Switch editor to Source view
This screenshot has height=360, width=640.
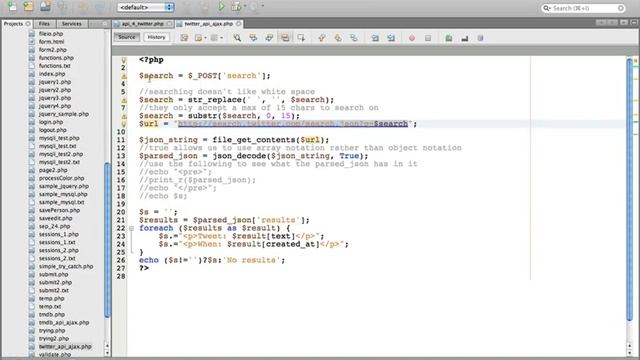tap(127, 37)
